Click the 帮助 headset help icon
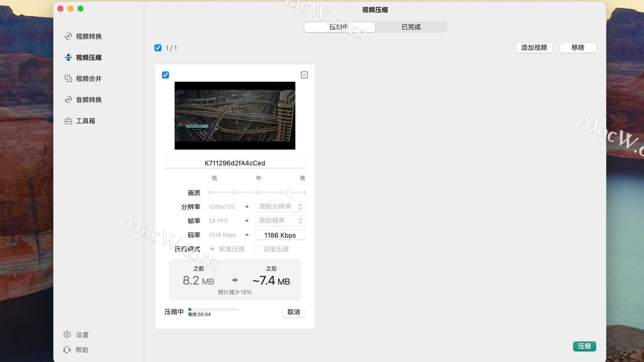The width and height of the screenshot is (644, 362). (67, 350)
